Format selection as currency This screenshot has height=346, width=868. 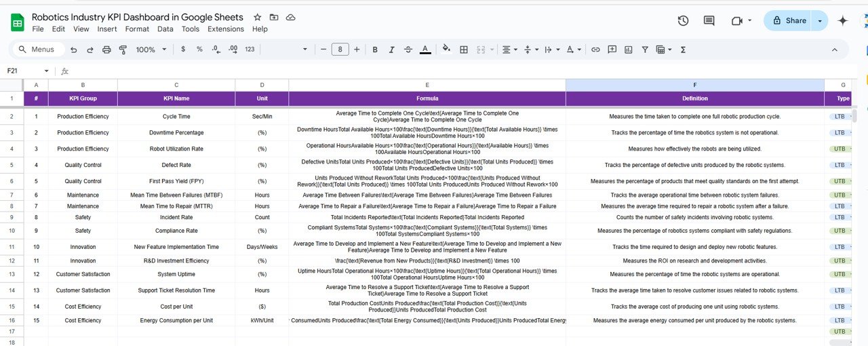coord(183,50)
